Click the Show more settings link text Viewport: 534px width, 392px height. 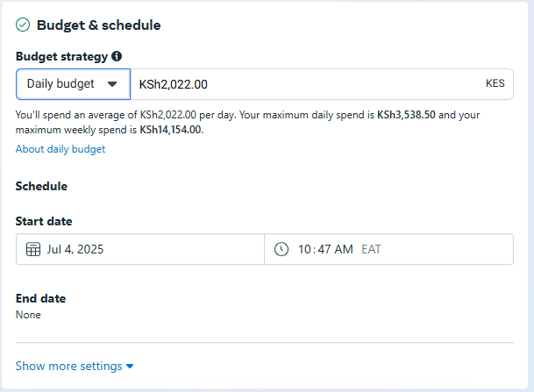68,366
